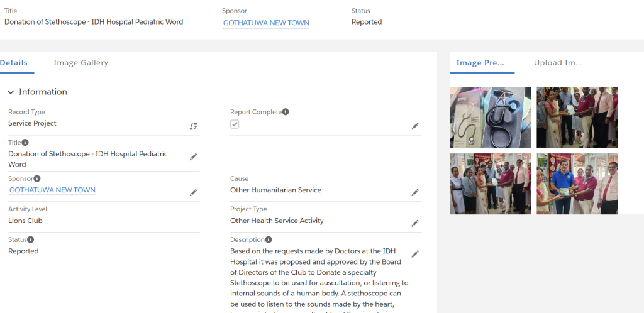Image resolution: width=644 pixels, height=313 pixels.
Task: Select the 'Service Project' record type value
Action: [x=33, y=123]
